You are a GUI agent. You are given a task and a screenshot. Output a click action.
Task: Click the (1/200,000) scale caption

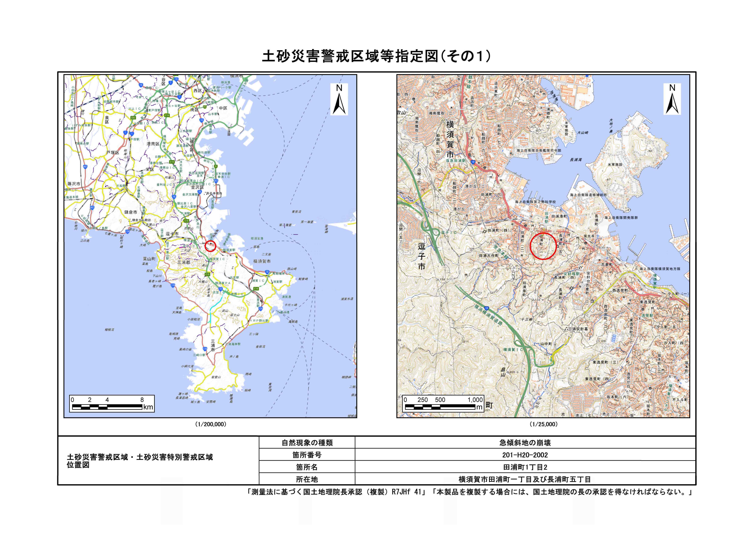coord(211,424)
